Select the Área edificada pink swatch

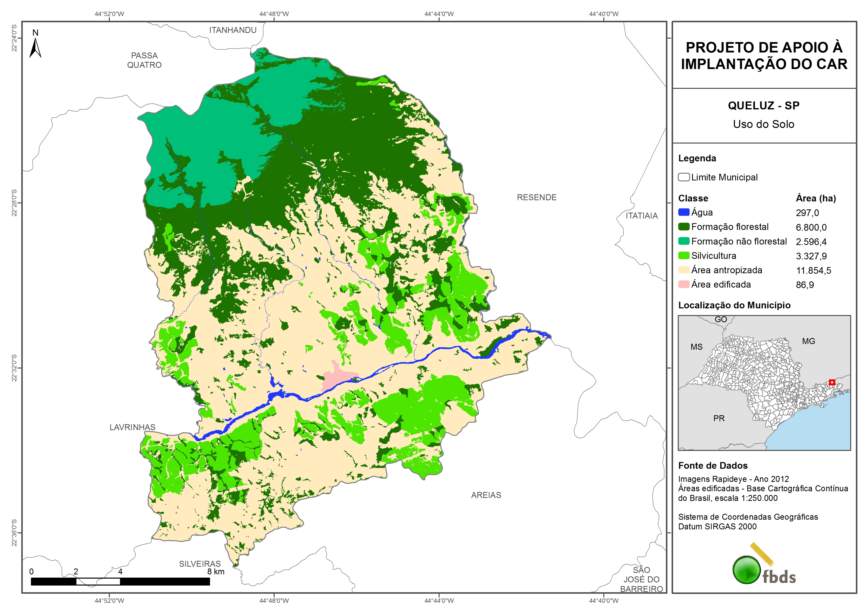[683, 284]
